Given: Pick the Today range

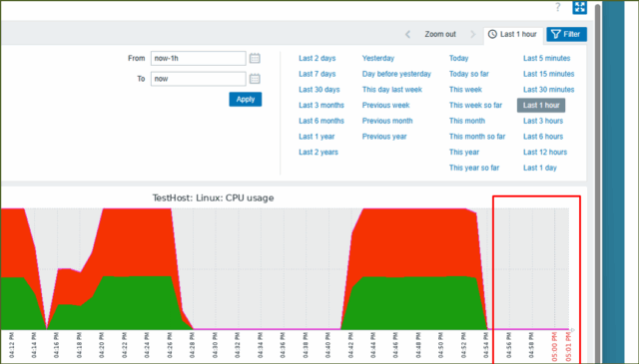Looking at the screenshot, I should tap(459, 58).
